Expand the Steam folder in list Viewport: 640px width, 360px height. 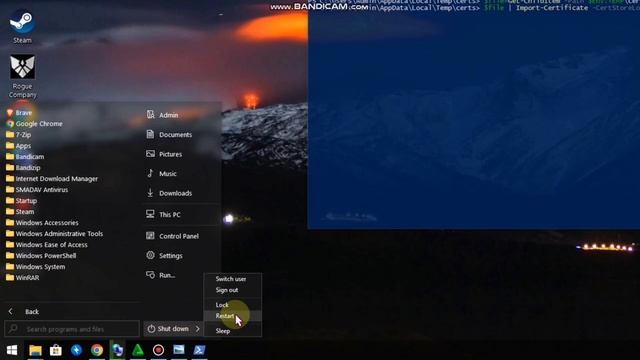[20, 212]
